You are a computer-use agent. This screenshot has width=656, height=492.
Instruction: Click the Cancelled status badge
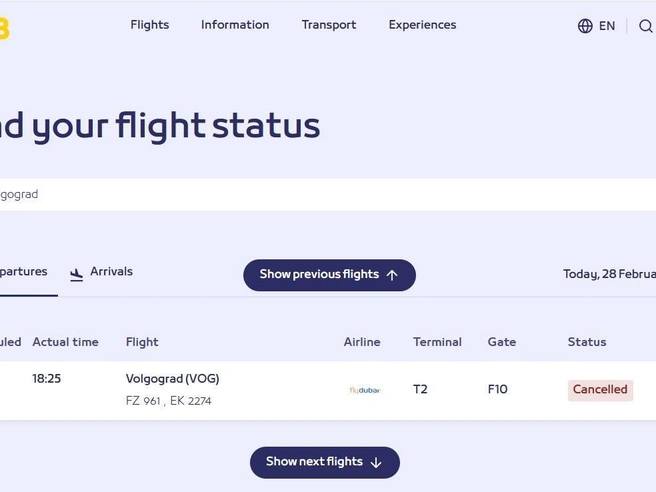(x=600, y=390)
